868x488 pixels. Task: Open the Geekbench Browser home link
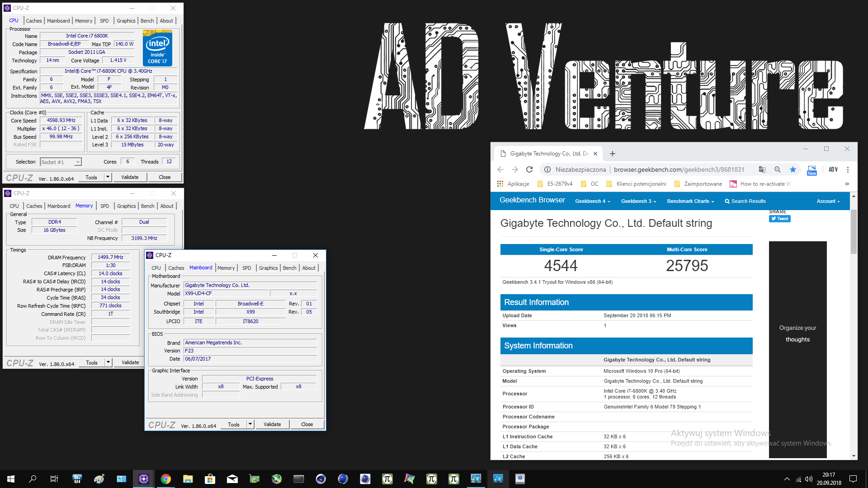coord(532,200)
